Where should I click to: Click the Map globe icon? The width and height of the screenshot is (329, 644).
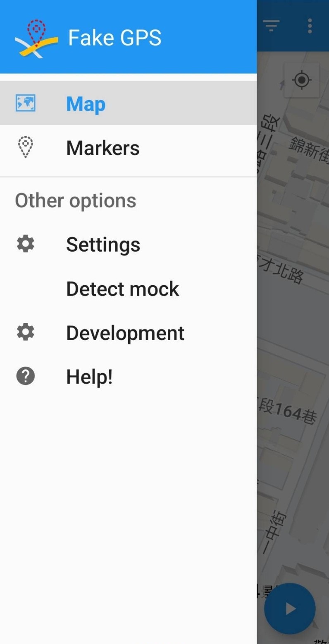[26, 103]
